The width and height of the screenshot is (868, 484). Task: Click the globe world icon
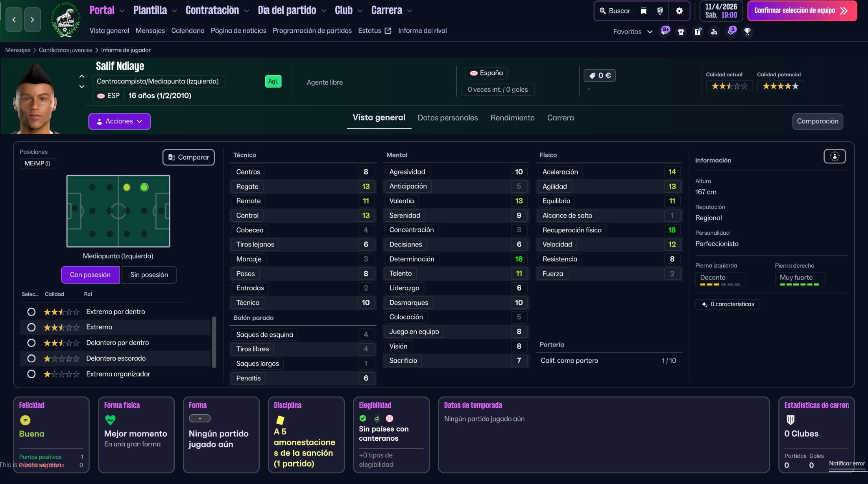tap(660, 11)
